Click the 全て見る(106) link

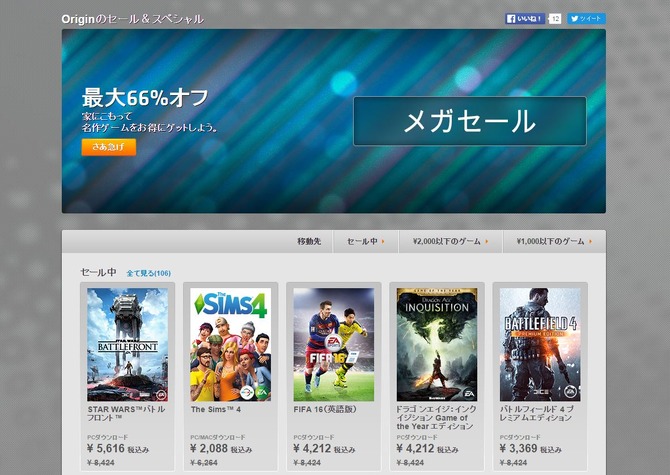pyautogui.click(x=148, y=273)
